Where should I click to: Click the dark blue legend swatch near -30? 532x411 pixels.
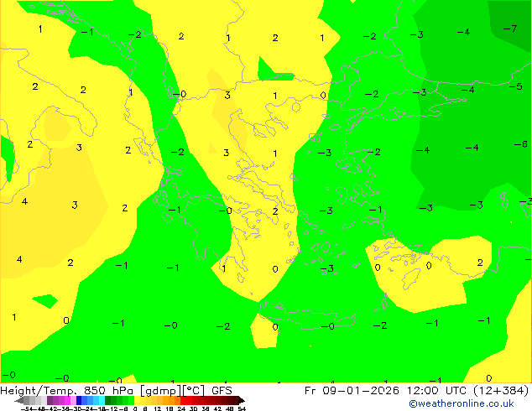[79, 400]
